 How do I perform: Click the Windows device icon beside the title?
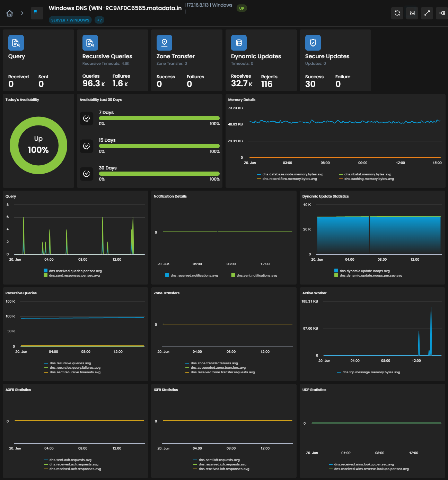[x=37, y=13]
